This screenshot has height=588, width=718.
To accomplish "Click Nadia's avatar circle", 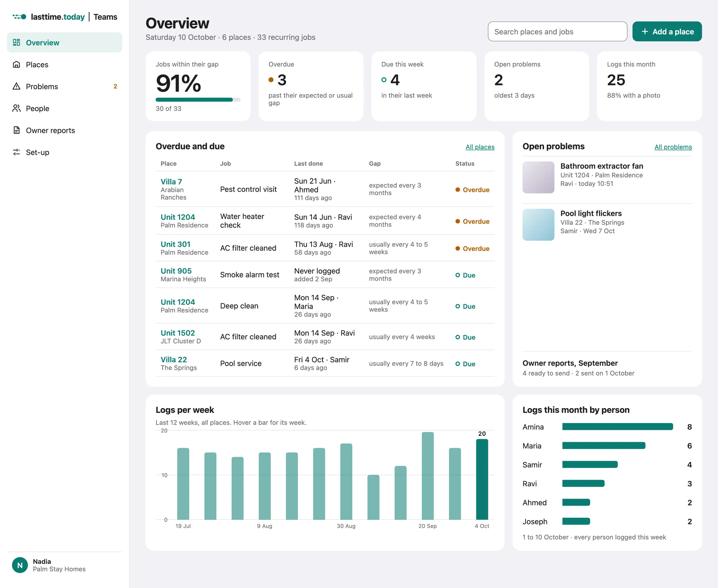I will [20, 565].
